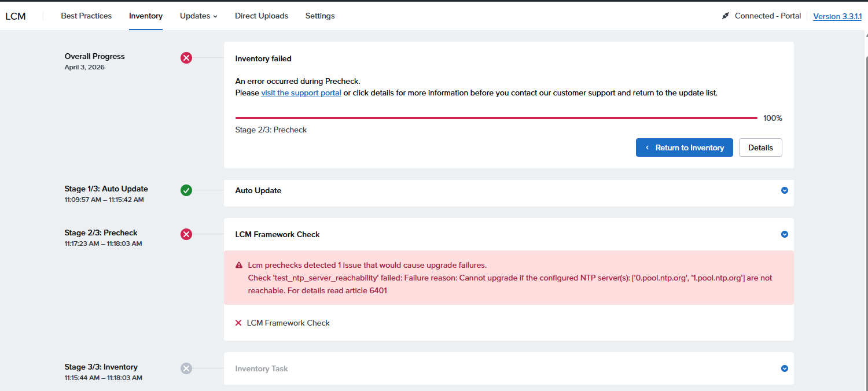This screenshot has height=391, width=868.
Task: Click the warning triangle icon in error banner
Action: coord(239,265)
